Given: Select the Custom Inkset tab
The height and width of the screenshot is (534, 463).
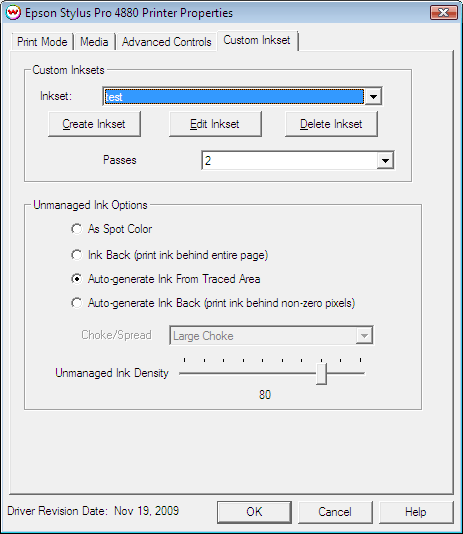Looking at the screenshot, I should [x=257, y=40].
